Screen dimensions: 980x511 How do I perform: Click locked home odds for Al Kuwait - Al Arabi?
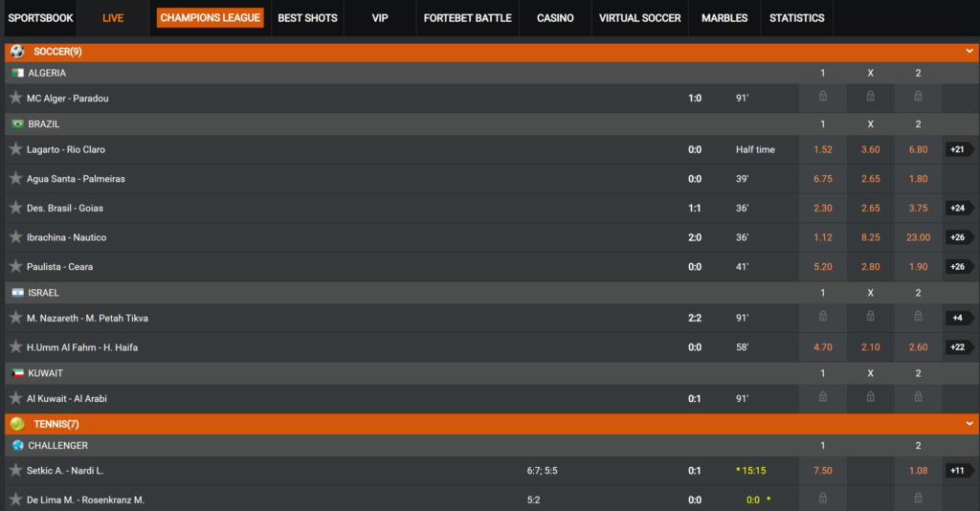tap(822, 397)
